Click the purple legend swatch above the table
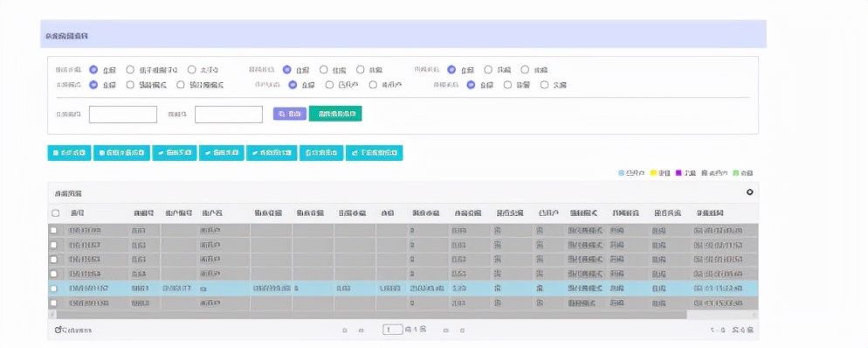Image resolution: width=868 pixels, height=348 pixels. coord(679,173)
